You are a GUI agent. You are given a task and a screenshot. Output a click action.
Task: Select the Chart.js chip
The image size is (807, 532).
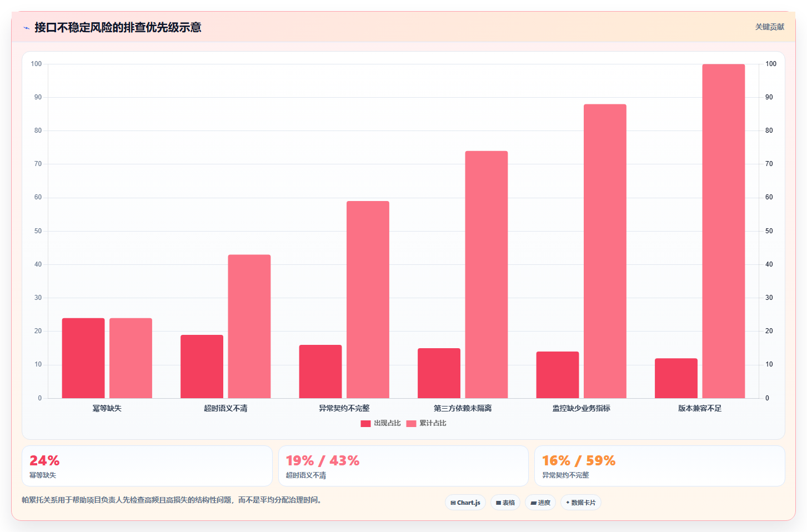[465, 503]
